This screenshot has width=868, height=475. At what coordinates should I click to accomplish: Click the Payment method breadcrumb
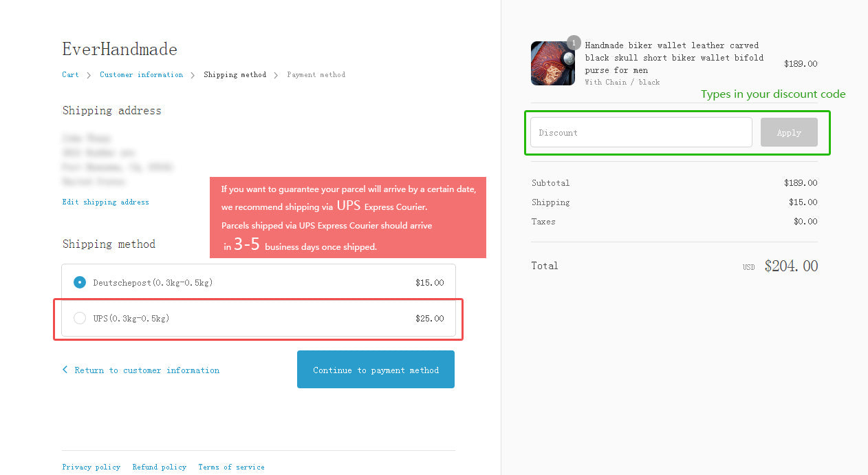point(316,74)
